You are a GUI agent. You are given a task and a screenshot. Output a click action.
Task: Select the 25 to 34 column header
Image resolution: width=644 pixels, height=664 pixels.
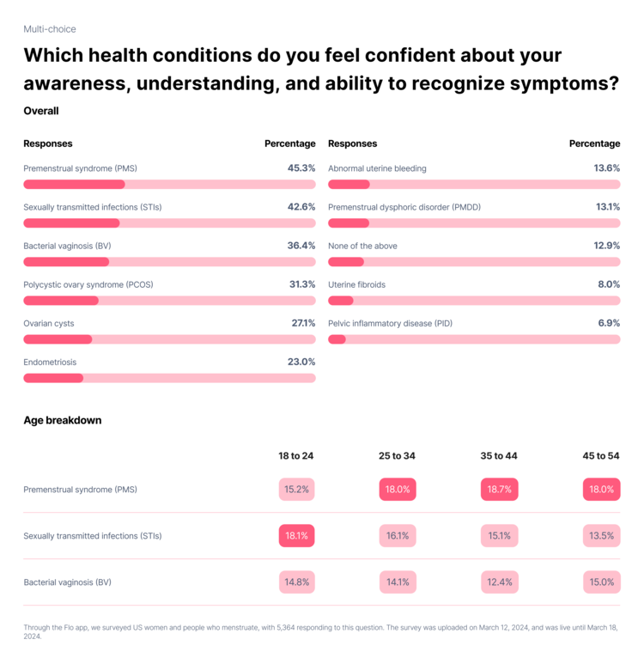tap(397, 455)
